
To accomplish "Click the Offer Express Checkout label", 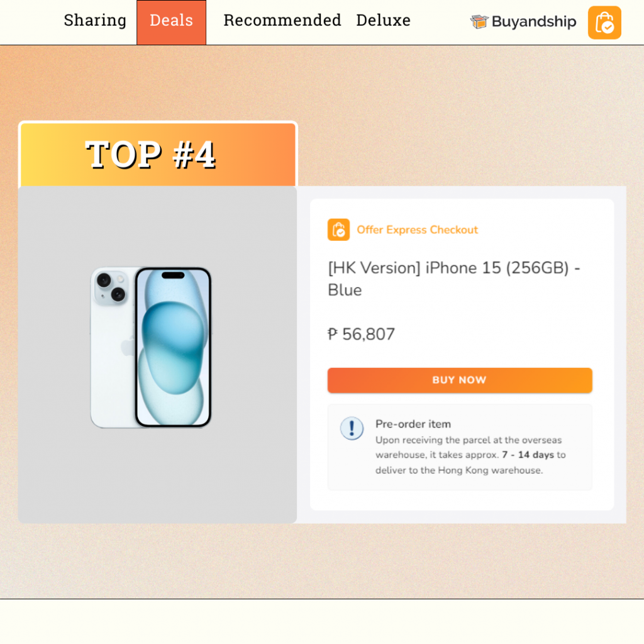I will pyautogui.click(x=418, y=230).
